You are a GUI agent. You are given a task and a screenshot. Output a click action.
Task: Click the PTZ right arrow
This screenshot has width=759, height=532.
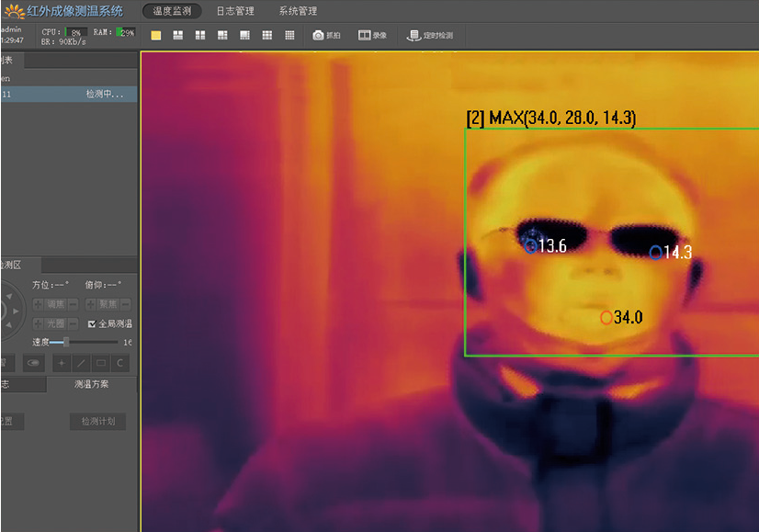[17, 310]
